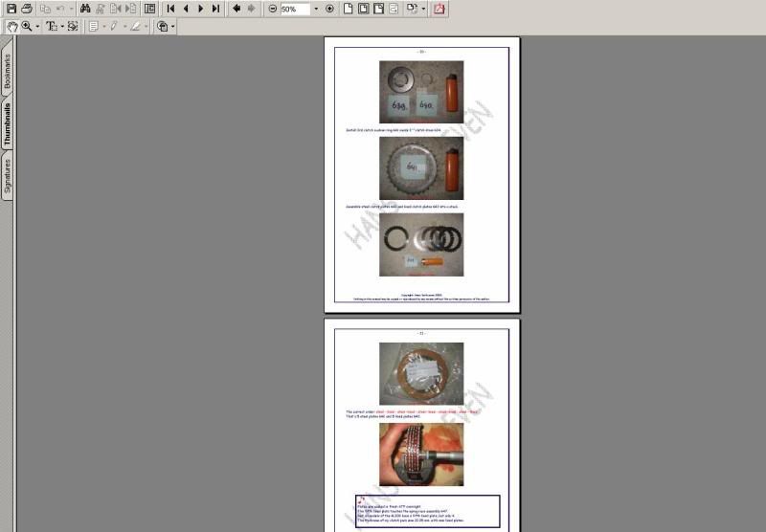Click the micrometer clutch pack photo

[x=421, y=454]
